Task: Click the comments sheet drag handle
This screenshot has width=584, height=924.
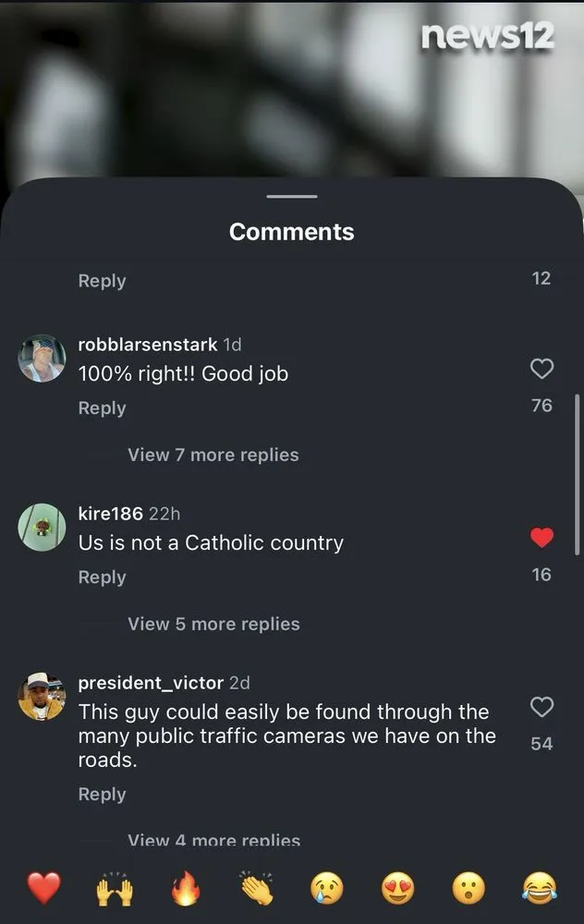Action: coord(292,196)
